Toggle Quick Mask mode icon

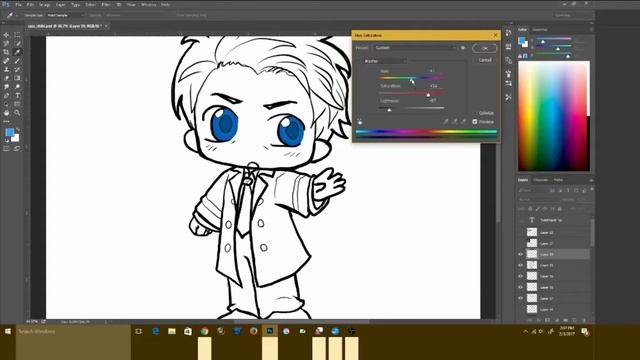[6, 149]
